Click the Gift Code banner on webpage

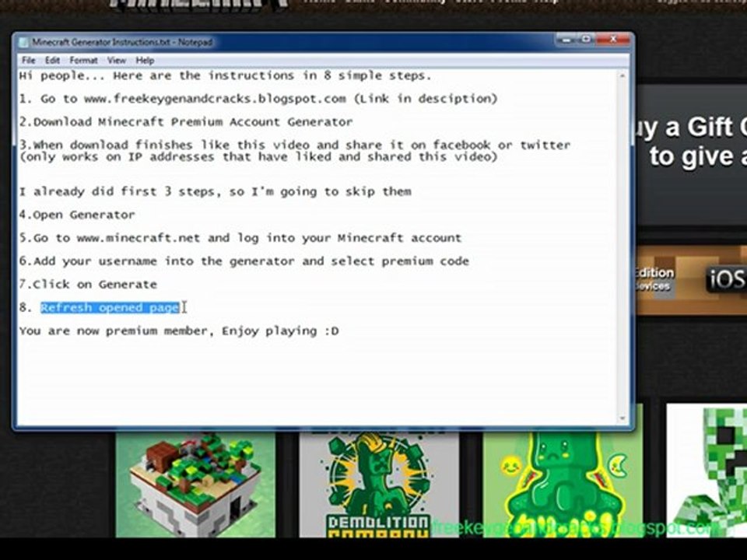tap(692, 155)
